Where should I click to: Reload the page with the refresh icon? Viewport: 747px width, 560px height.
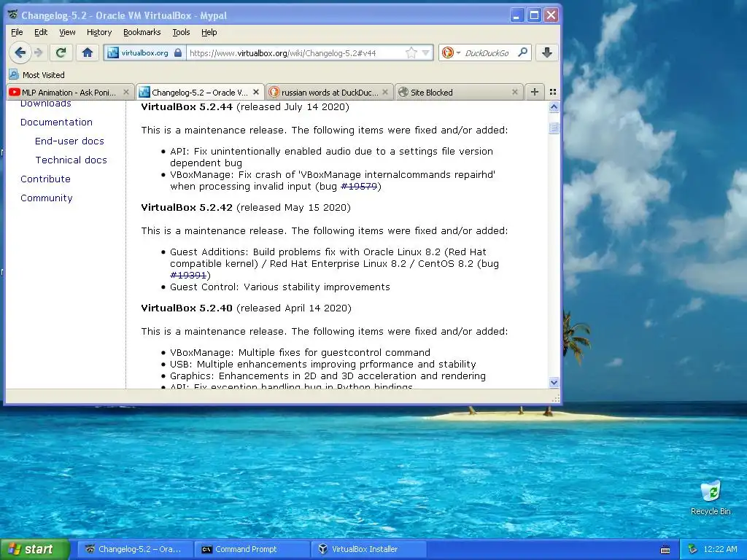[61, 52]
